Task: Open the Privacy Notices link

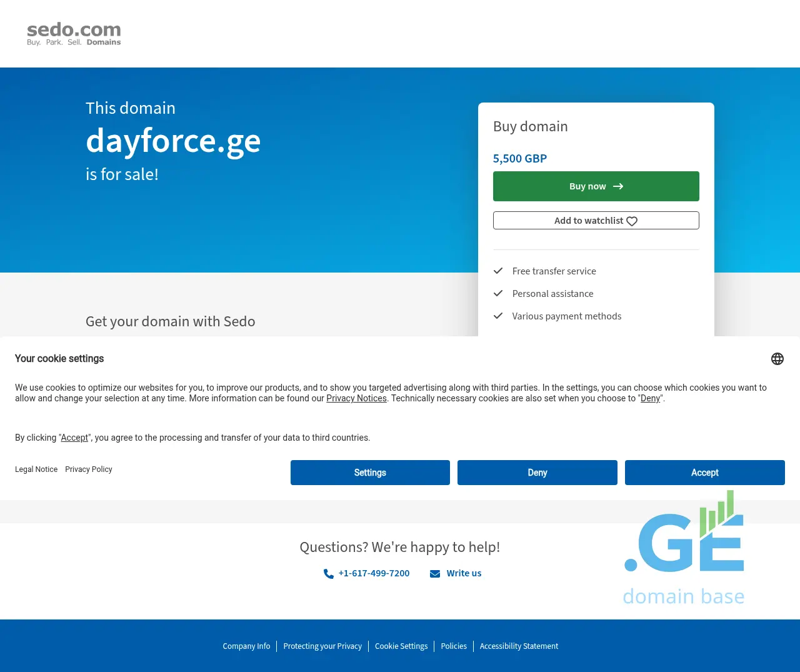Action: pos(356,398)
